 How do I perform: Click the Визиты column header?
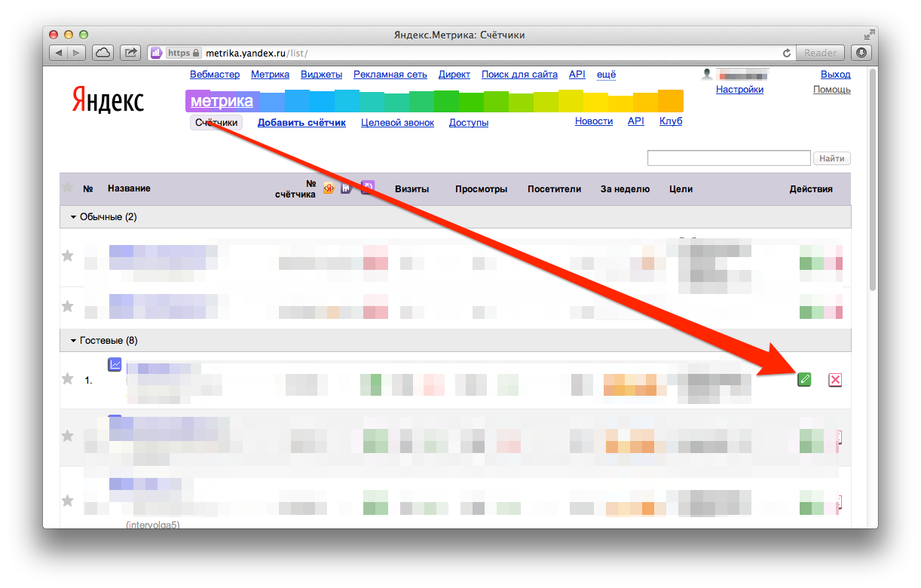coord(412,189)
